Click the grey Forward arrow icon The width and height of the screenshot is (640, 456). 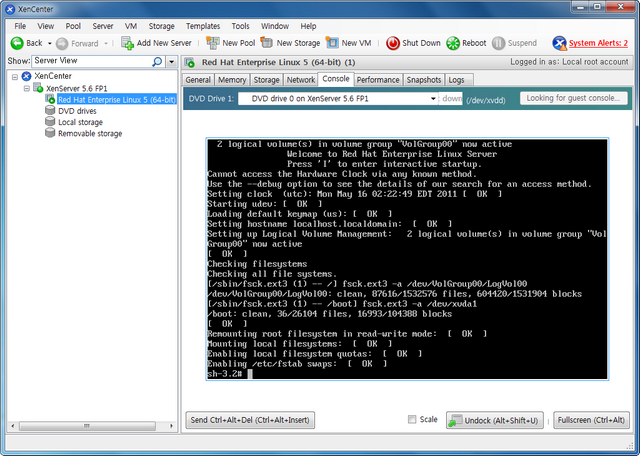62,43
